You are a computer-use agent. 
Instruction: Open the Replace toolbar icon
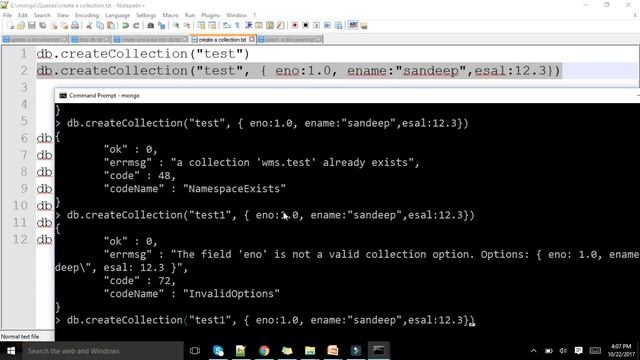[162, 25]
